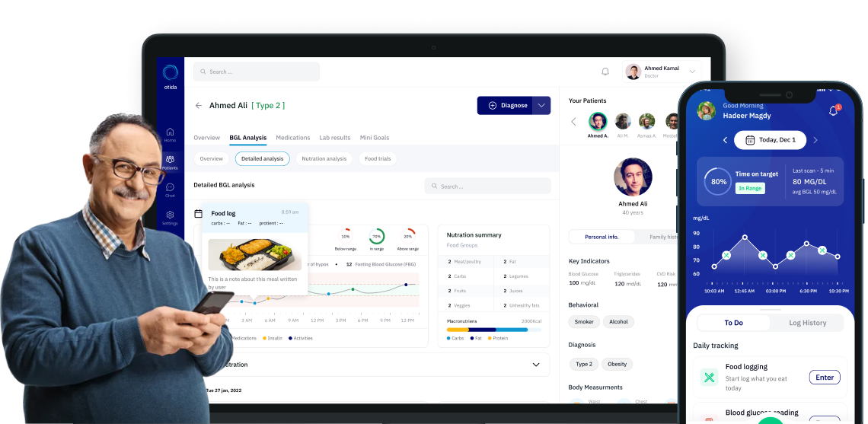Click the otida logo in sidebar

coord(170,76)
